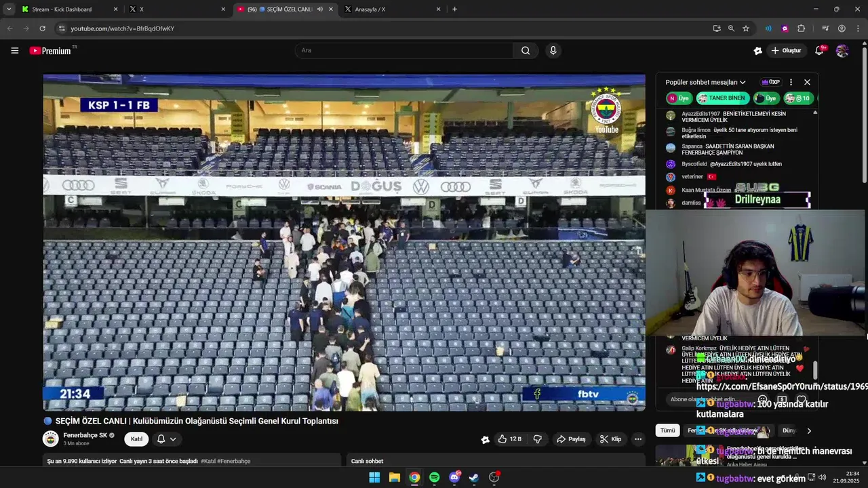The width and height of the screenshot is (868, 488).
Task: Close the live chat panel
Action: pos(807,82)
